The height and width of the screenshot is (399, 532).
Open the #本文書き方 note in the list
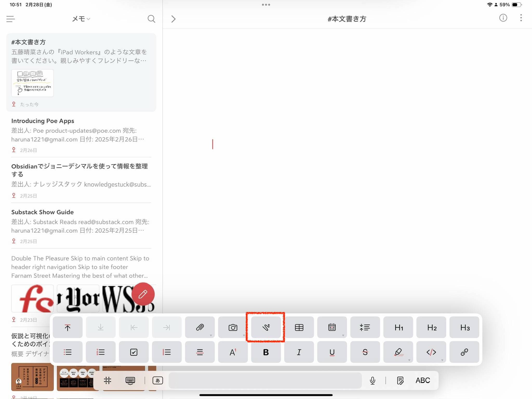[x=81, y=72]
